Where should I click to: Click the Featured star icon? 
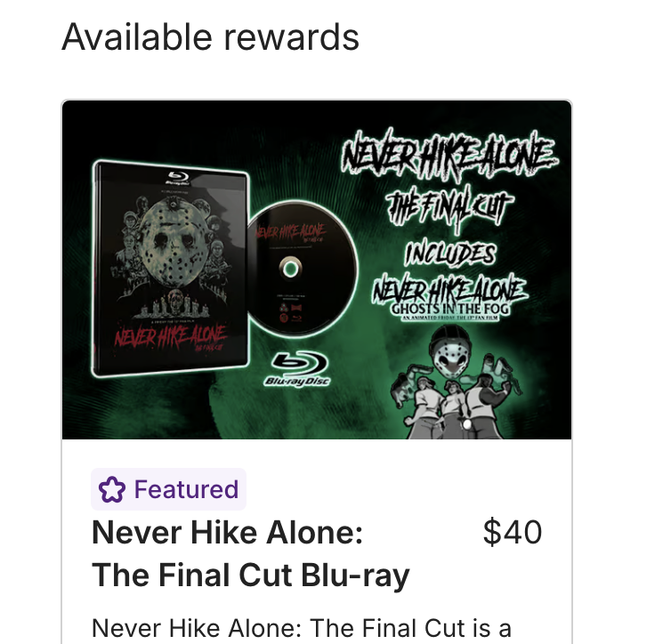tap(112, 489)
